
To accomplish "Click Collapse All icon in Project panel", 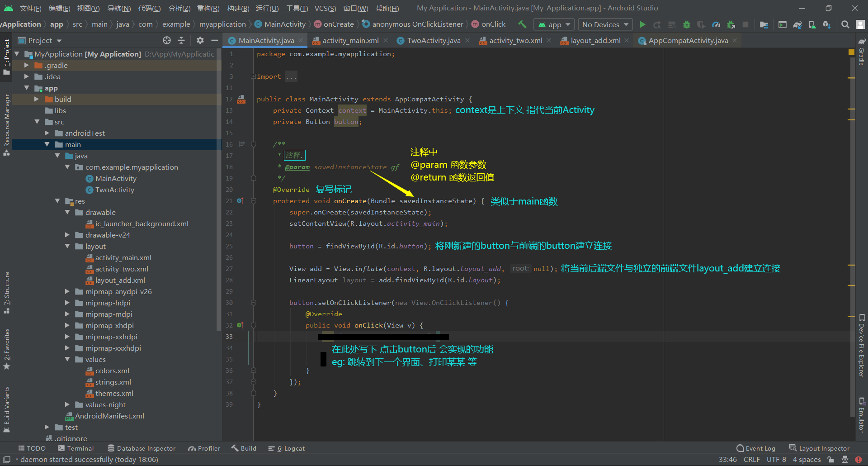I will (x=181, y=40).
